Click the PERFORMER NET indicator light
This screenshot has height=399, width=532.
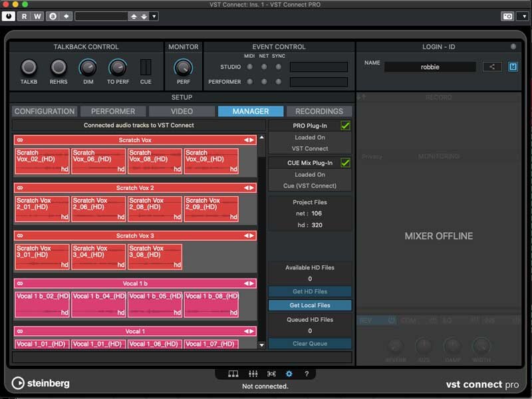(264, 81)
